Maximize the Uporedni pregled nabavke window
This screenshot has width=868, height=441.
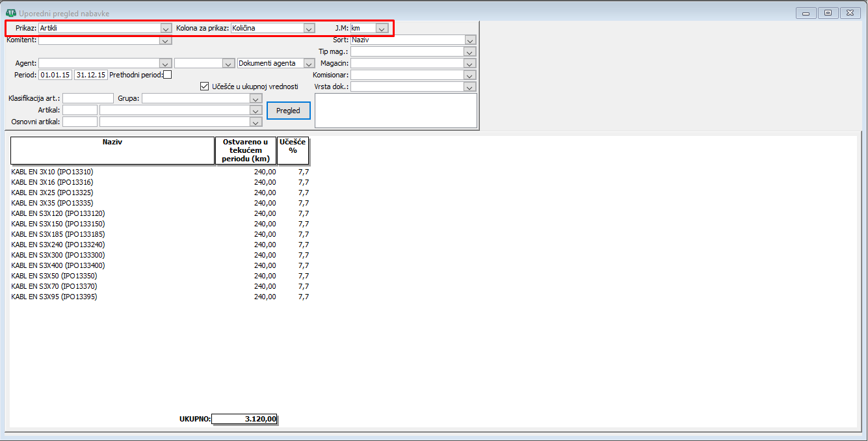[828, 13]
